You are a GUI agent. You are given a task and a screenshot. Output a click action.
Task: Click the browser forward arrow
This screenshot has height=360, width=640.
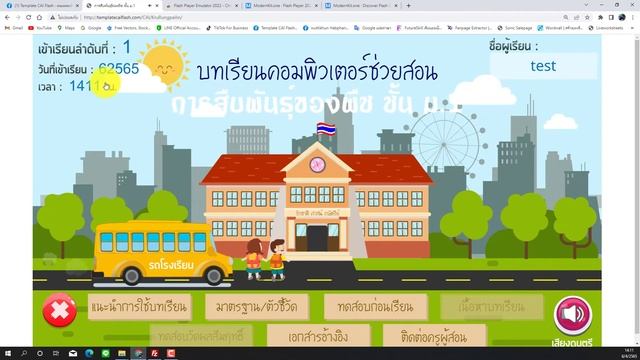[x=18, y=18]
